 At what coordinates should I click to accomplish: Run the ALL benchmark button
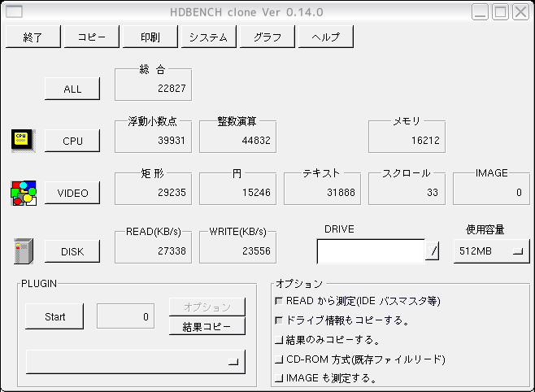[x=72, y=89]
